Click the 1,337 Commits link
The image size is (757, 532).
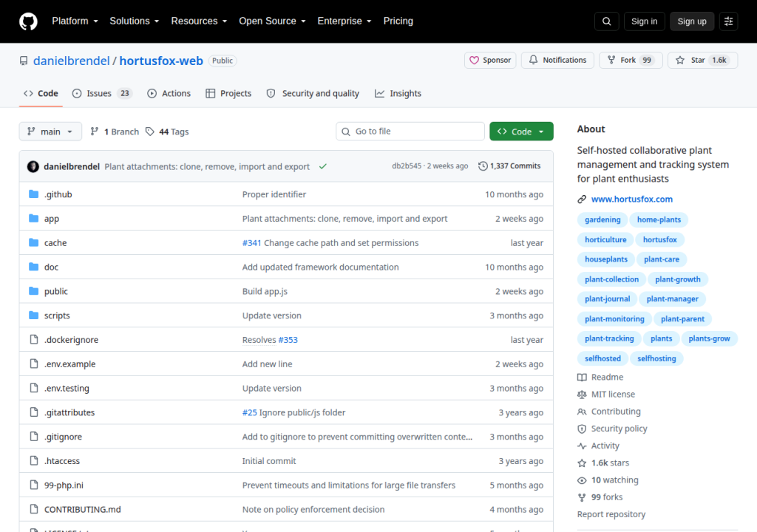[x=509, y=166]
